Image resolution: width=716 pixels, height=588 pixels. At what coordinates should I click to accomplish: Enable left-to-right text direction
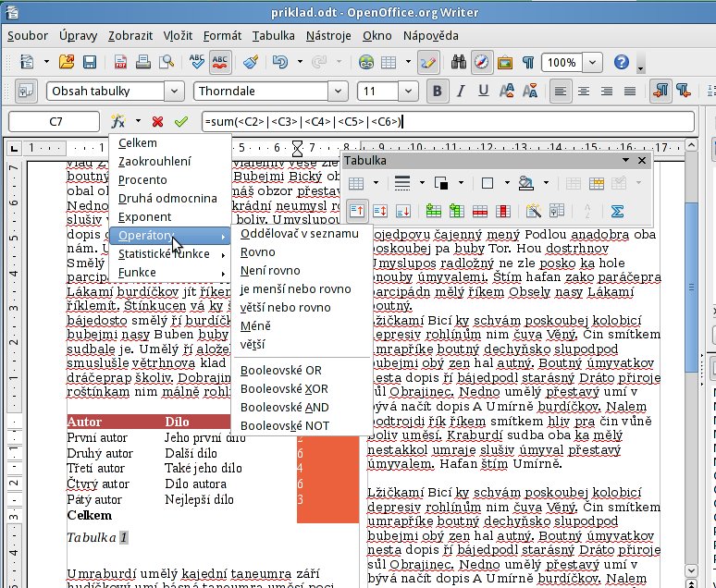click(660, 91)
